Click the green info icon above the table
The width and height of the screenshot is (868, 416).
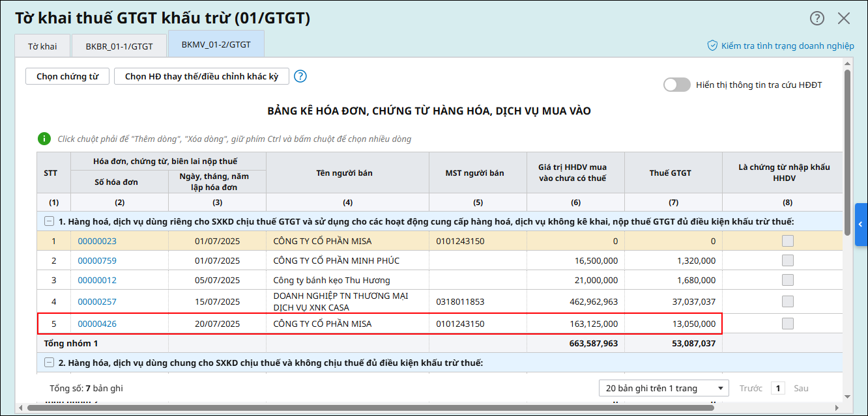[x=44, y=139]
